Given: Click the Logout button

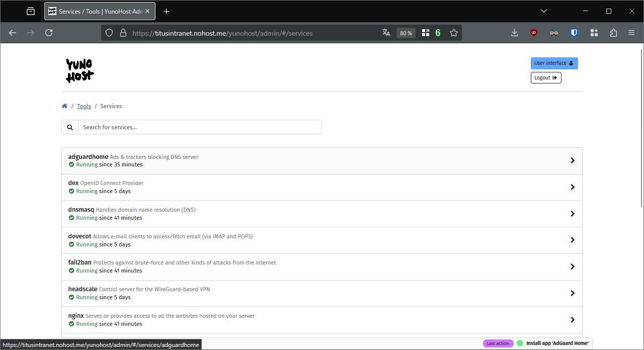Looking at the screenshot, I should [546, 77].
